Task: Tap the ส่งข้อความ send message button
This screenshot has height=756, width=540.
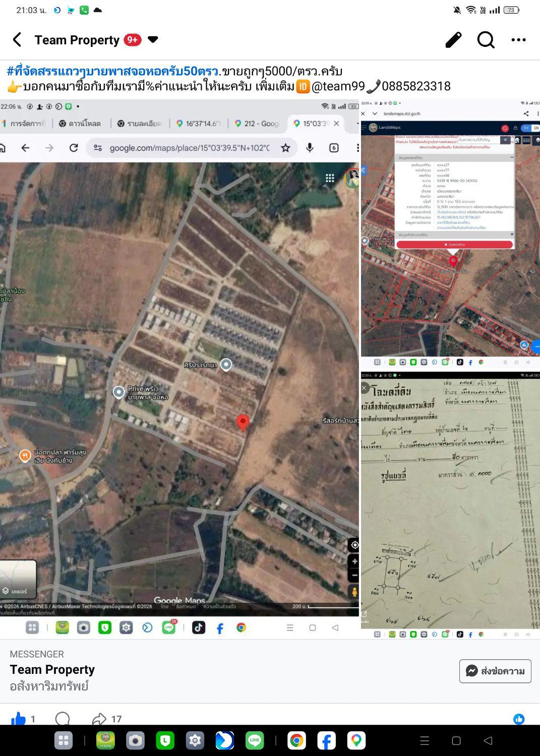Action: [x=495, y=671]
